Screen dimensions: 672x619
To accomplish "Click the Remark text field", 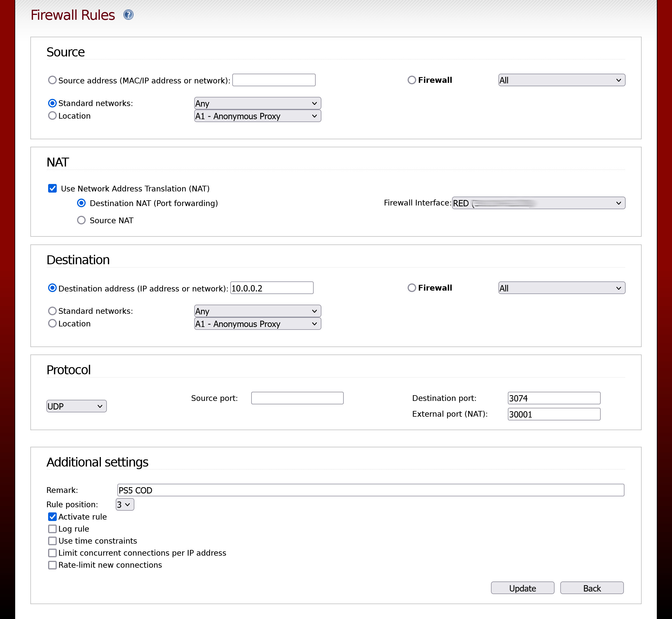I will click(370, 490).
